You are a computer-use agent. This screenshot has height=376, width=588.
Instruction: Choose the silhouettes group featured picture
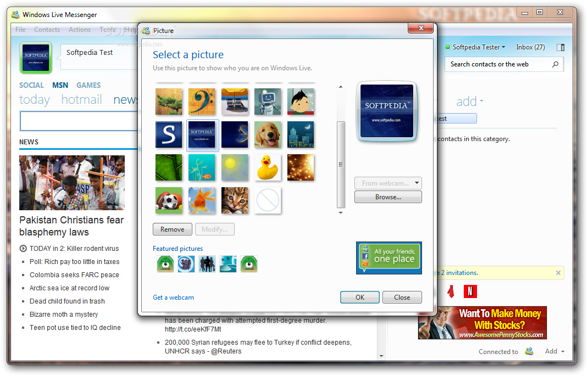pyautogui.click(x=207, y=263)
